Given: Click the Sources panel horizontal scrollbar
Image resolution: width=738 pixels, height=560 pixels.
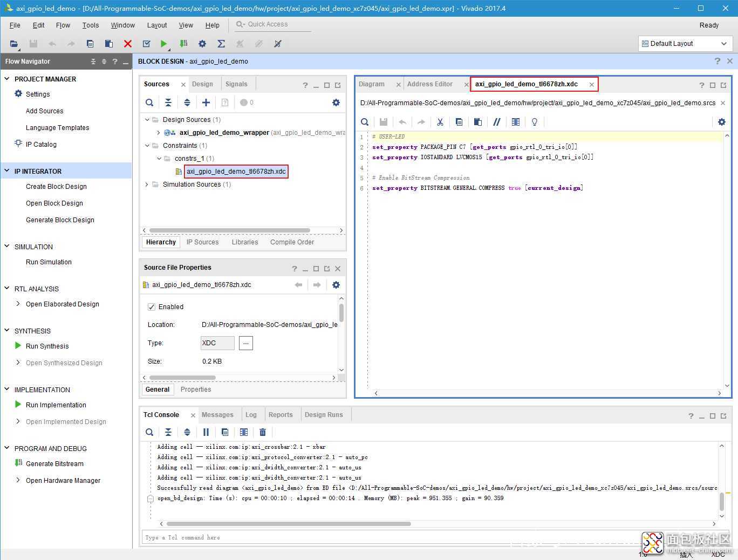Looking at the screenshot, I should point(229,230).
